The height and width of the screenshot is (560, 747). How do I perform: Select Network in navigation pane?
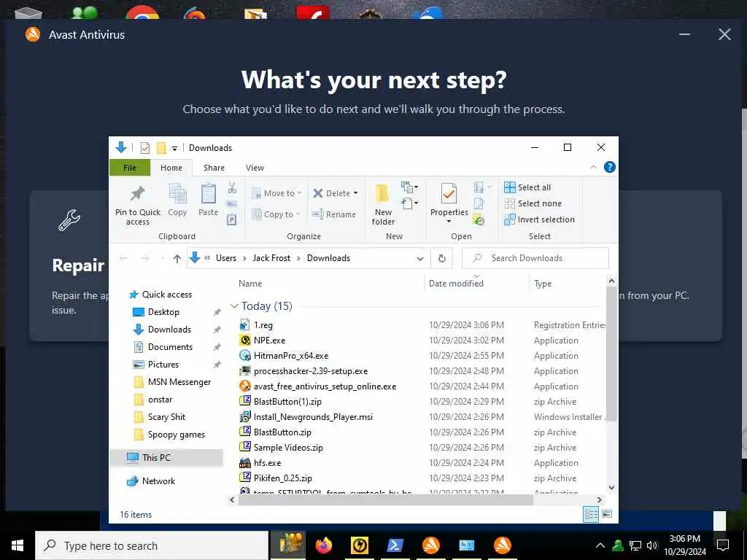coord(158,481)
